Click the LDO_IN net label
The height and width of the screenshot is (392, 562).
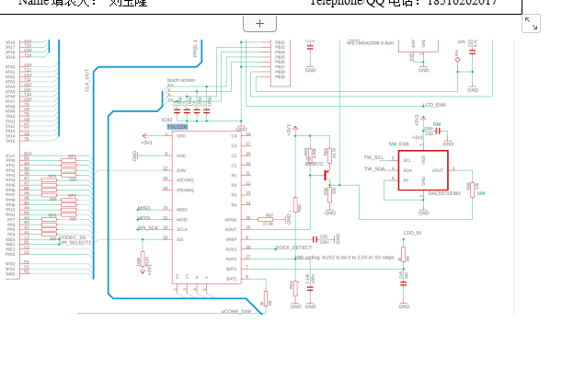[412, 233]
